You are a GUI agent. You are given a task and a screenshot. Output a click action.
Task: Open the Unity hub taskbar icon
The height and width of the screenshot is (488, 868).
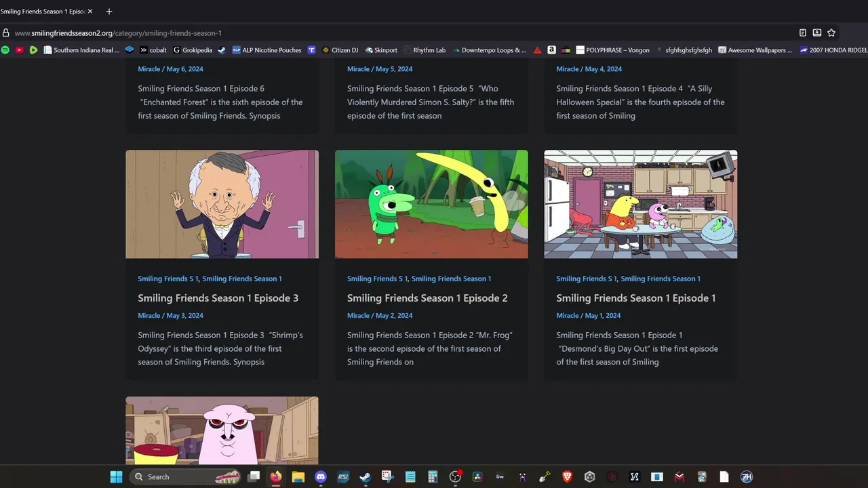(x=590, y=476)
